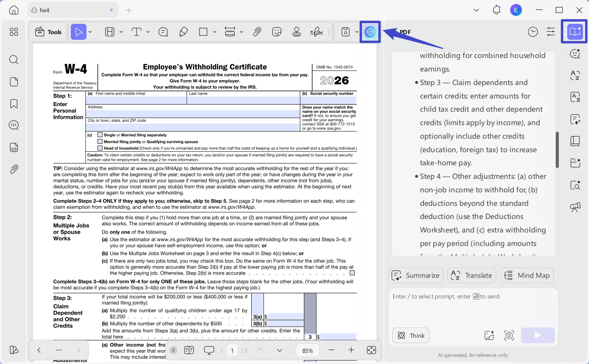Click the Mind Map button

pyautogui.click(x=527, y=275)
